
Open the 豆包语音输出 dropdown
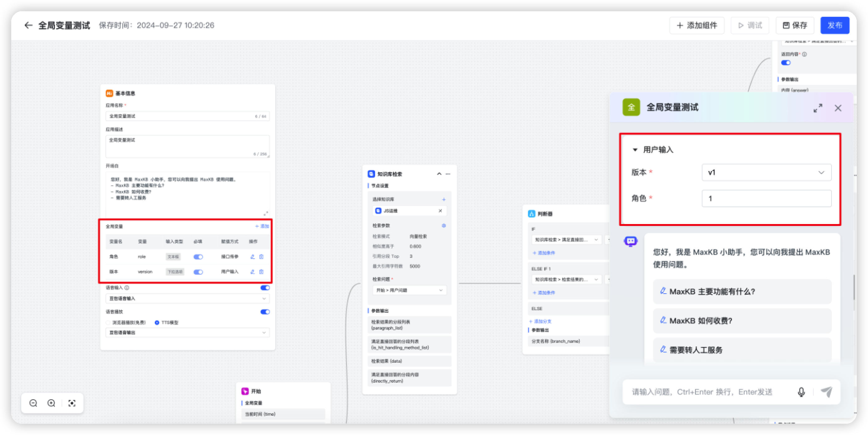point(188,333)
